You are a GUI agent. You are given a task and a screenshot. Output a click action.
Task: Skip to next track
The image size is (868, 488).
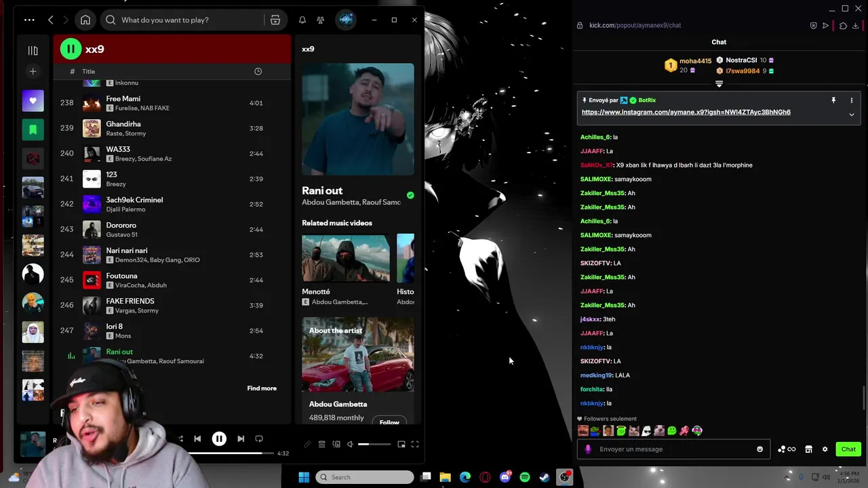click(241, 439)
